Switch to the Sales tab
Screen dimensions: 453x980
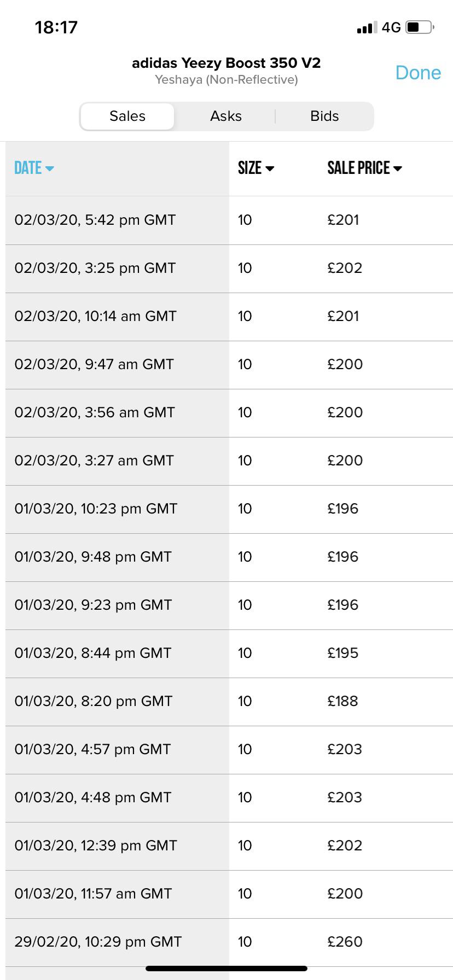click(x=127, y=116)
